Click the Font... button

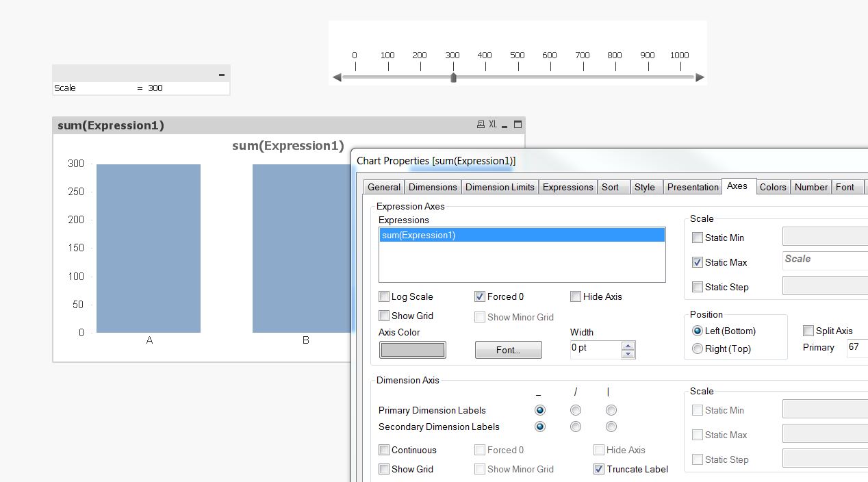click(509, 350)
